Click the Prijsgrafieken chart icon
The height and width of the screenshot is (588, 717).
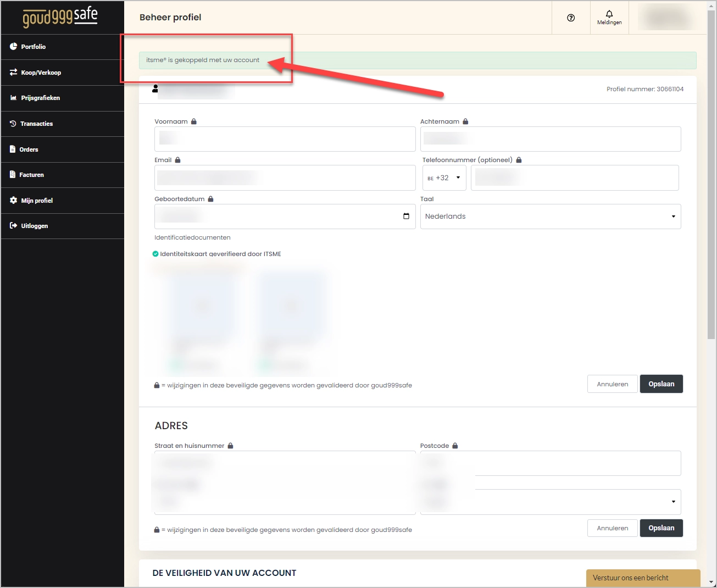tap(14, 98)
